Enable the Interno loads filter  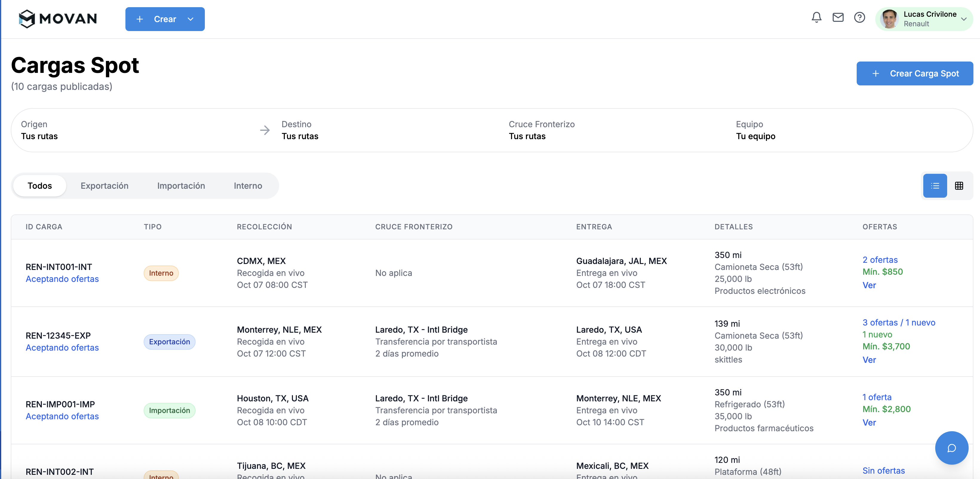(x=248, y=186)
